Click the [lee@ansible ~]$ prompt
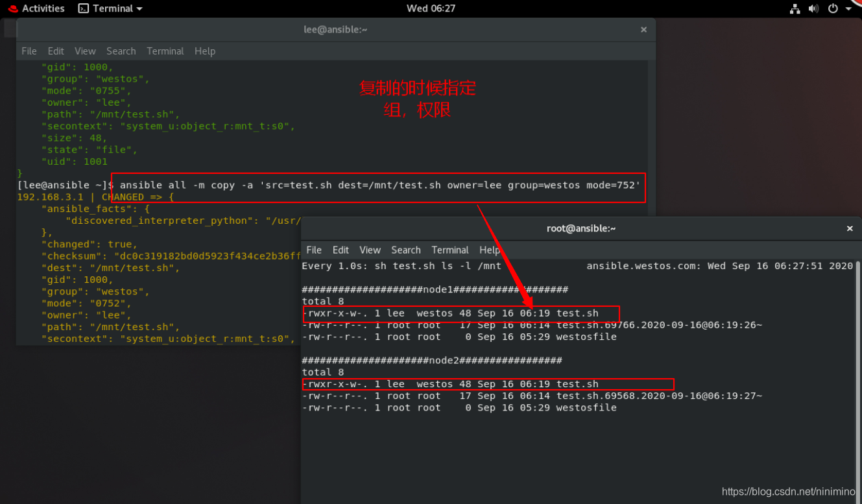This screenshot has height=504, width=862. (x=67, y=185)
